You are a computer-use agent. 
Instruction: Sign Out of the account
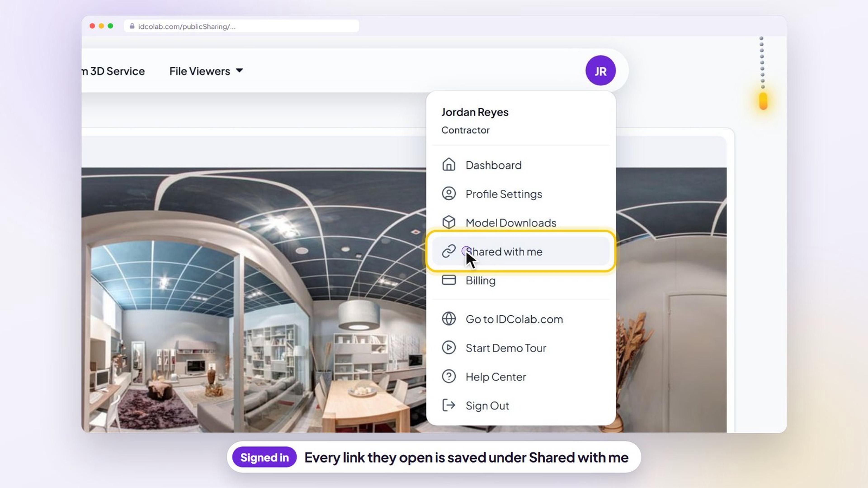(x=521, y=406)
